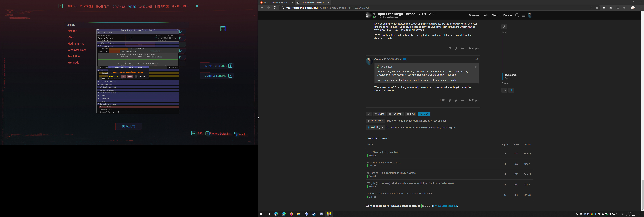Toggle the Framerate Limit checkbox
This screenshot has height=217, width=644.
[x=99, y=67]
